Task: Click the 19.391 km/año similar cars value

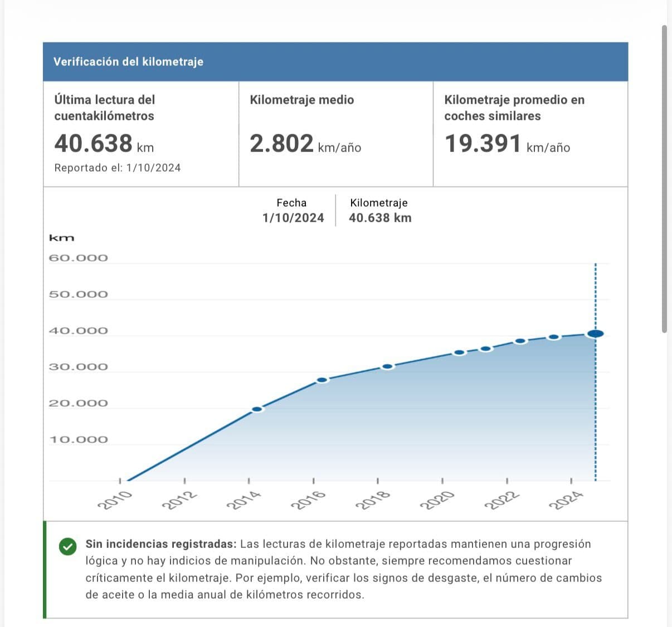Action: [483, 144]
